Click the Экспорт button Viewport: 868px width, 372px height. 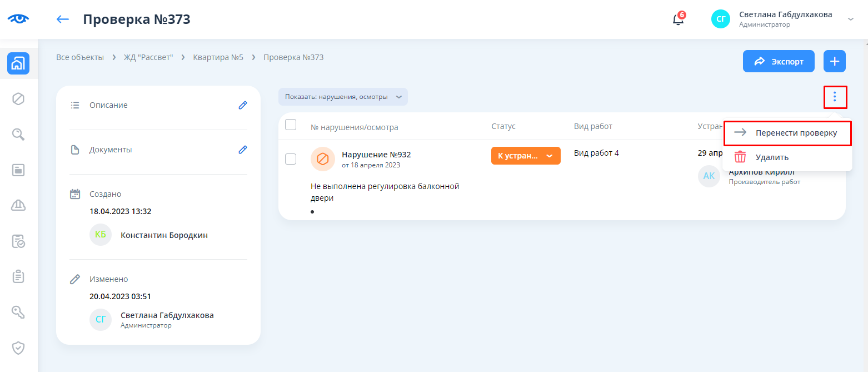[x=779, y=61]
